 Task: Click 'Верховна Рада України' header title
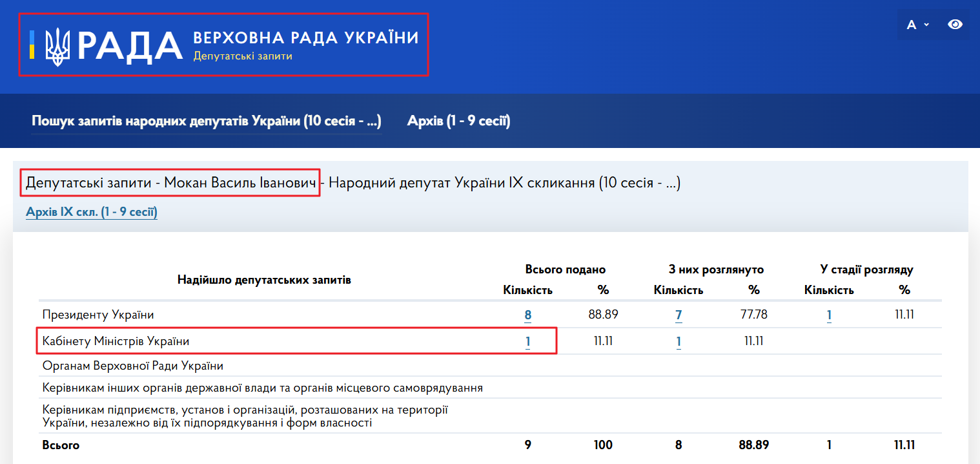pyautogui.click(x=306, y=37)
